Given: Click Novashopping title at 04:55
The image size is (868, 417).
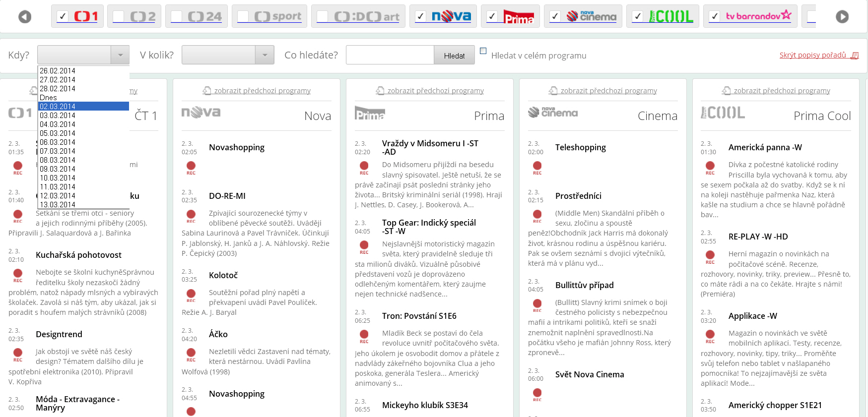Looking at the screenshot, I should coord(237,394).
